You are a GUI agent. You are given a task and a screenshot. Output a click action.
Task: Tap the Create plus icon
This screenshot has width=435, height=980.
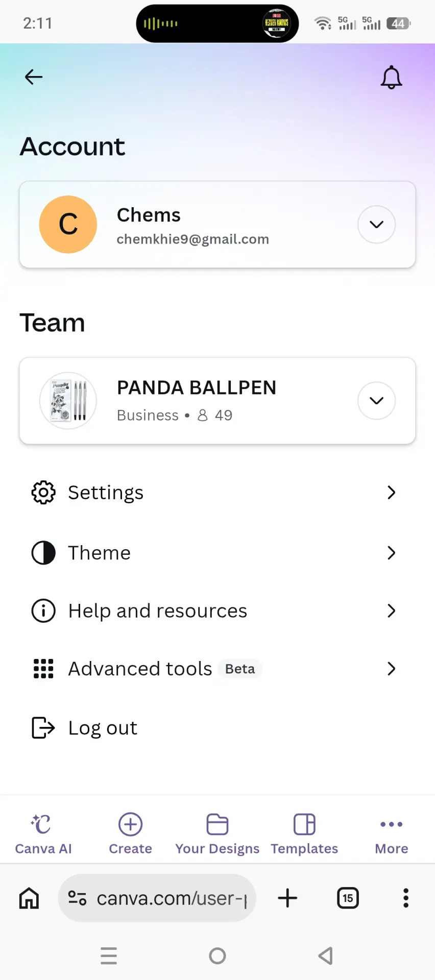pyautogui.click(x=131, y=824)
